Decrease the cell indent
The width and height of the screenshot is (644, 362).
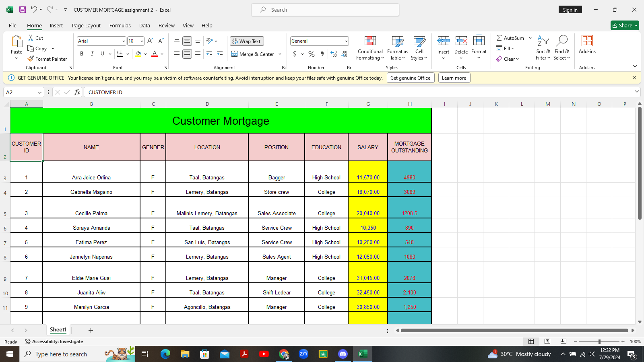pyautogui.click(x=209, y=54)
